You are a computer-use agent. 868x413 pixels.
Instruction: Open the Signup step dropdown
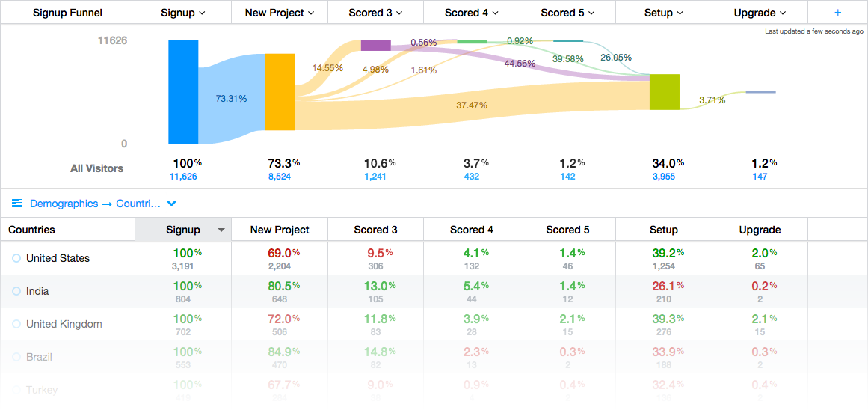[x=183, y=13]
